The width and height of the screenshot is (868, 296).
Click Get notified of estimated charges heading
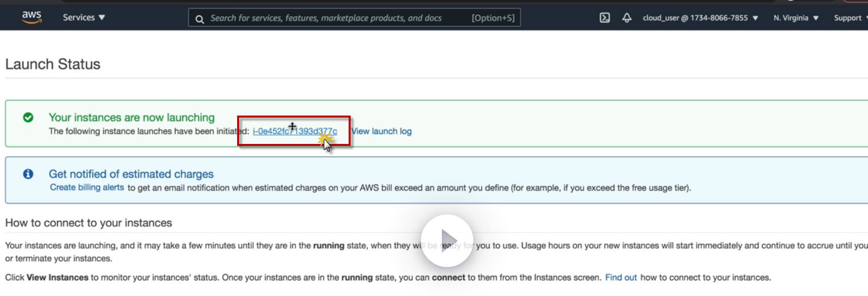[131, 174]
